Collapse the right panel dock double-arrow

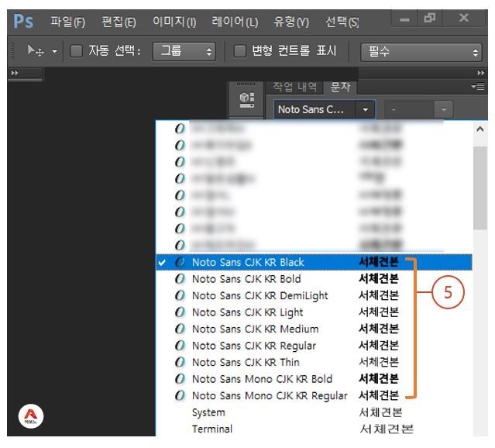(x=480, y=73)
